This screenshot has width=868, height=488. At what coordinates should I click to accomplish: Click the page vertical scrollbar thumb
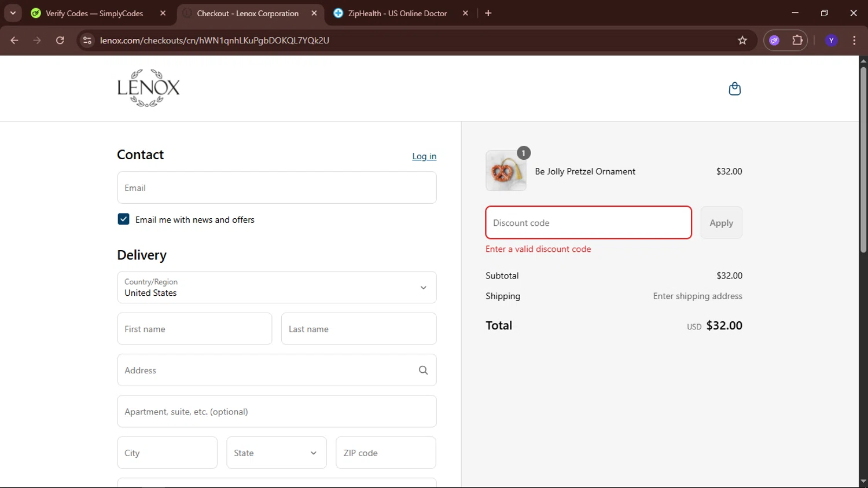(x=863, y=159)
